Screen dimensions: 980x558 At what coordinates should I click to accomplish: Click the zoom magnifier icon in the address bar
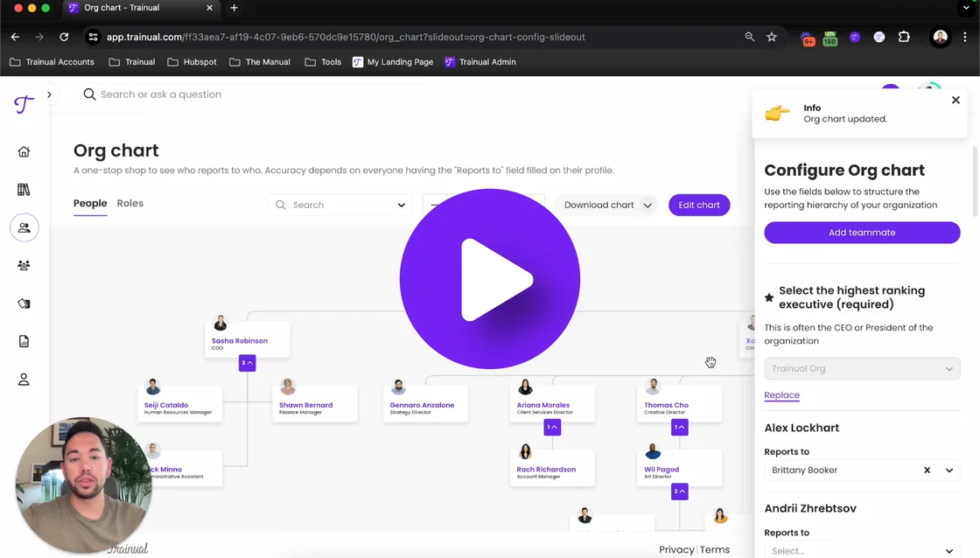[x=749, y=37]
